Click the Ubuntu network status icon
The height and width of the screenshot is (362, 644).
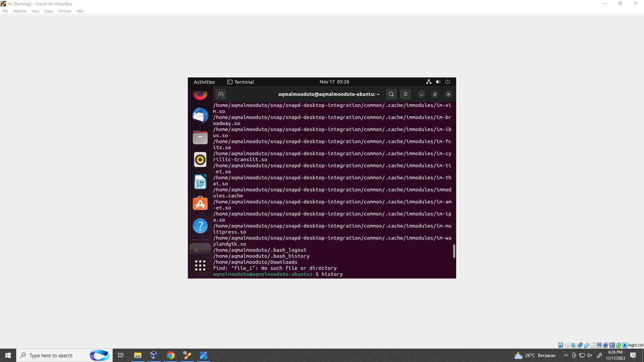point(429,82)
